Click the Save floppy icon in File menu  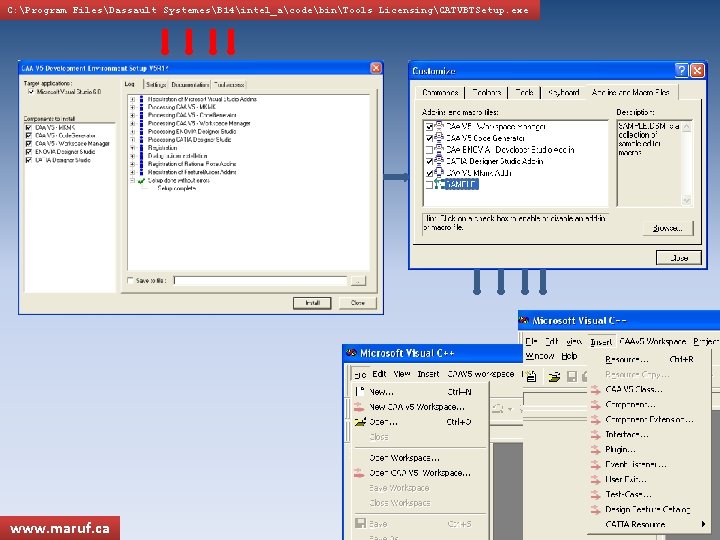(360, 523)
